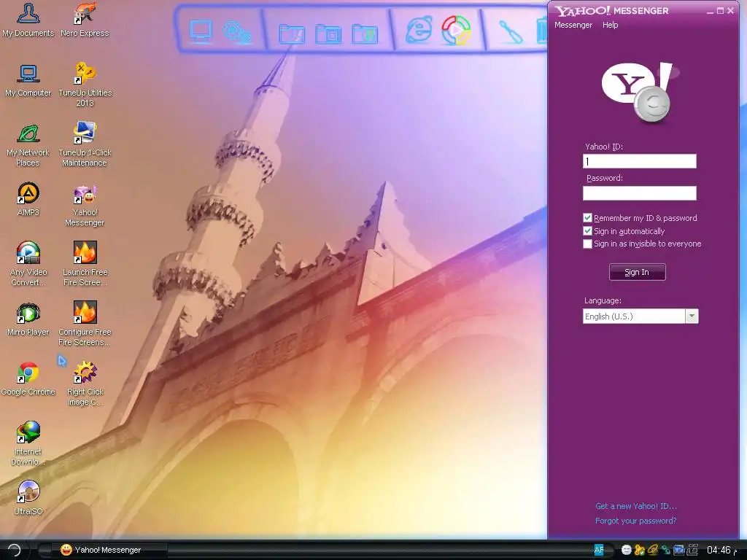Viewport: 747px width, 560px height.
Task: Open third folder icon in top dock
Action: (x=365, y=34)
